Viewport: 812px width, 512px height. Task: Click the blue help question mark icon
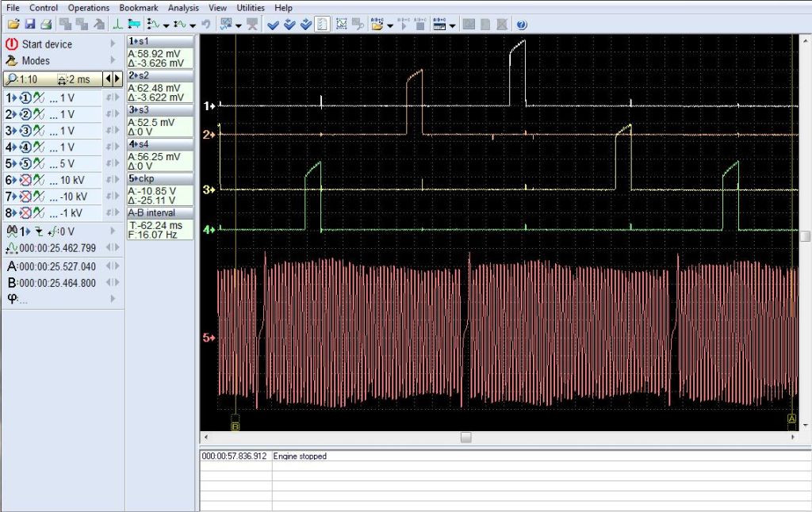click(x=521, y=25)
